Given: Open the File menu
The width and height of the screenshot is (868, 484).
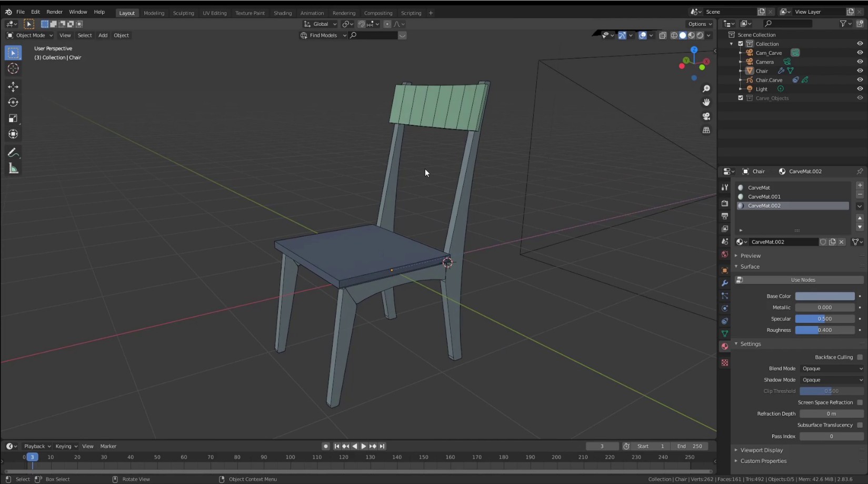Looking at the screenshot, I should click(21, 12).
